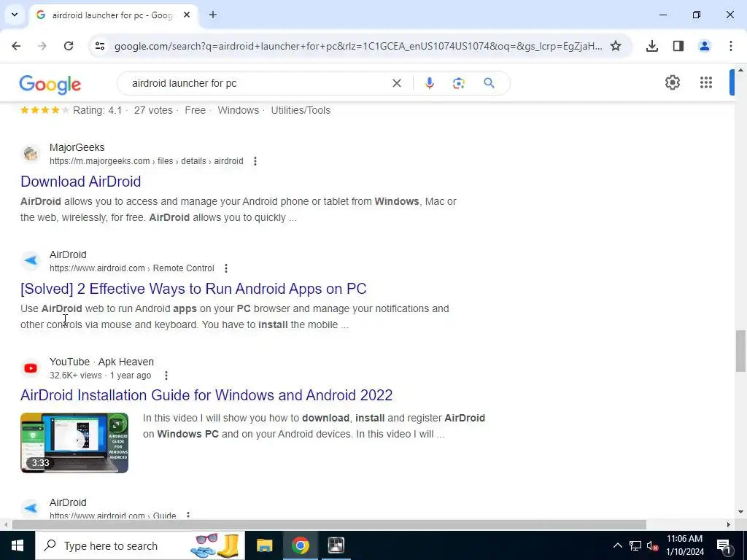Close the airdroid launcher for pc tab

pyautogui.click(x=187, y=15)
